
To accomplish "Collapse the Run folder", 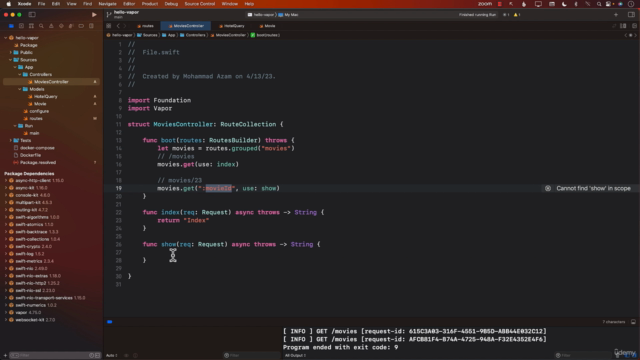I will pos(15,126).
